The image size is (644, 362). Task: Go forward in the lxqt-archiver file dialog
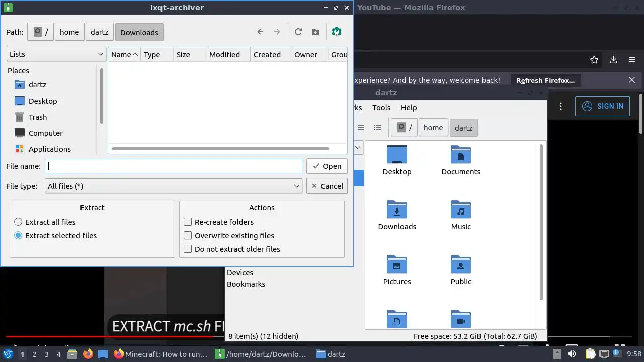(277, 32)
